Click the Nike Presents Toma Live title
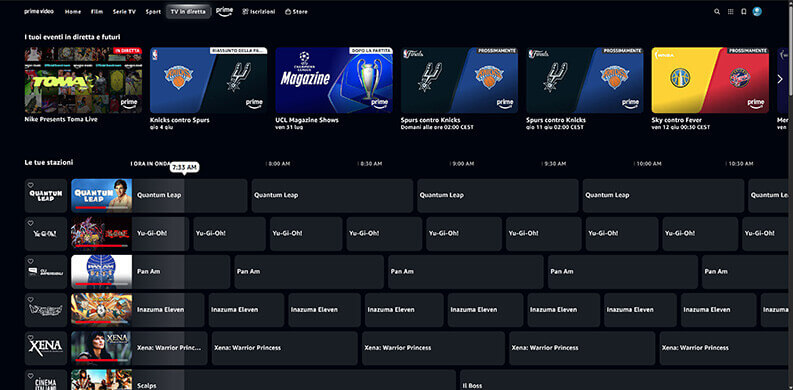Screen dimensions: 793x390 point(61,120)
